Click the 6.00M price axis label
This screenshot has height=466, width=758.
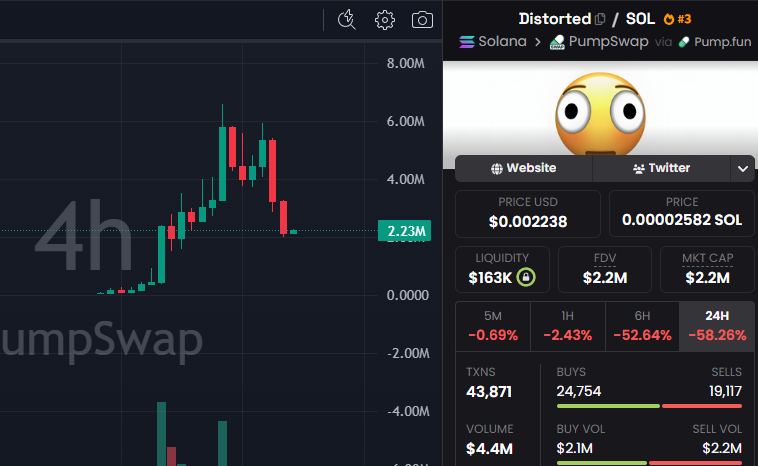click(x=406, y=121)
